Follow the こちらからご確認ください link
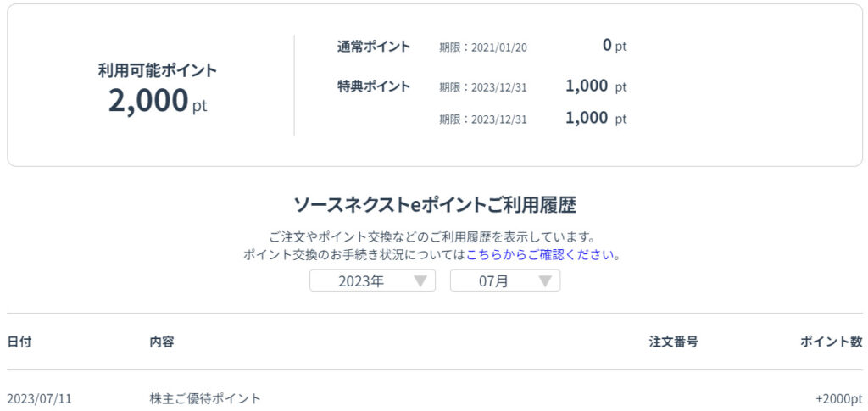 [x=542, y=254]
